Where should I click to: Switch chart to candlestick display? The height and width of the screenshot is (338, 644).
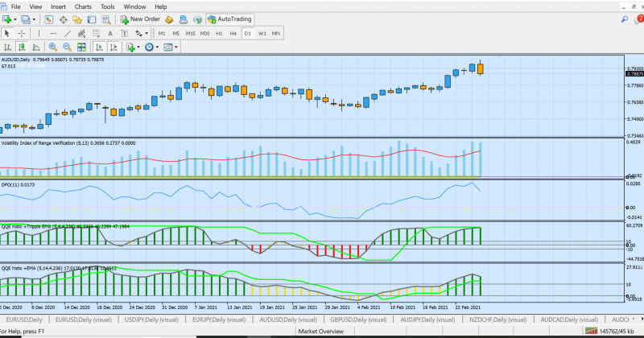click(22, 47)
